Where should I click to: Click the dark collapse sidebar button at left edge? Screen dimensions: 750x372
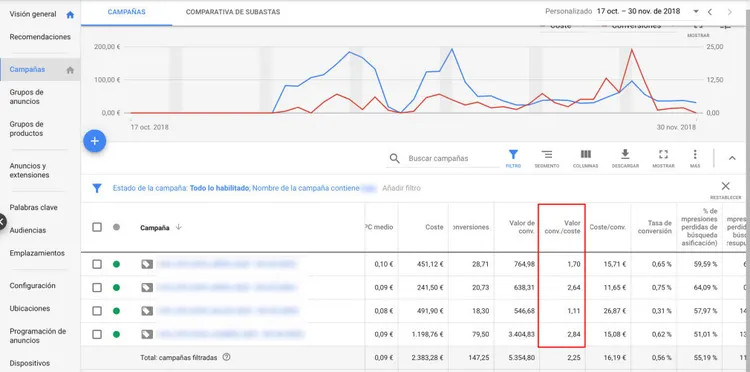pos(2,222)
